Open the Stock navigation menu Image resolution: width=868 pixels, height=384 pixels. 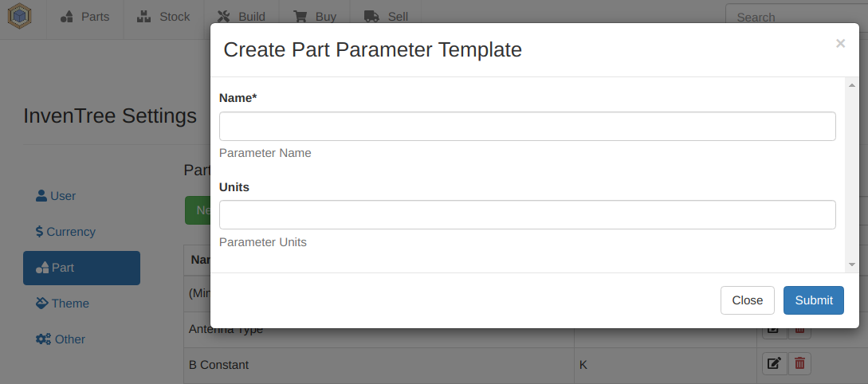[x=163, y=17]
